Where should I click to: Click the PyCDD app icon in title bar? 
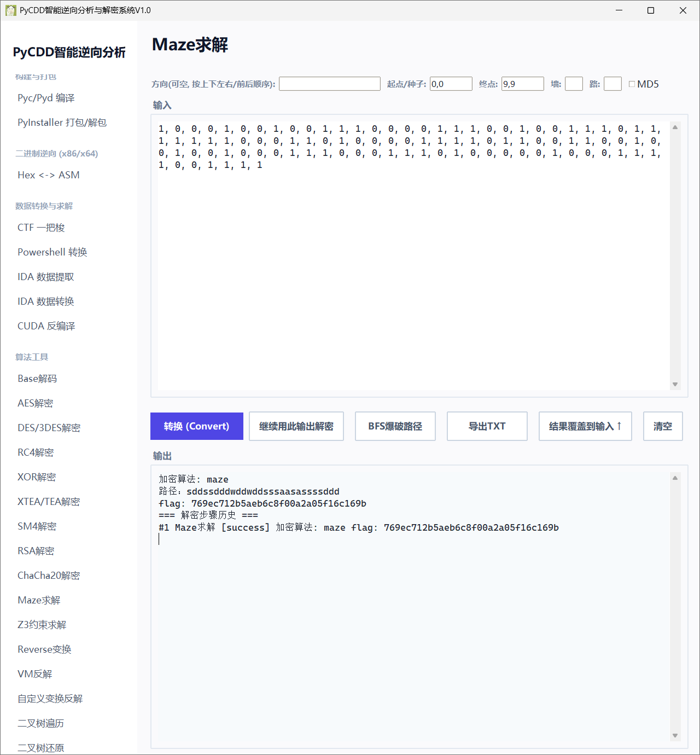click(10, 10)
